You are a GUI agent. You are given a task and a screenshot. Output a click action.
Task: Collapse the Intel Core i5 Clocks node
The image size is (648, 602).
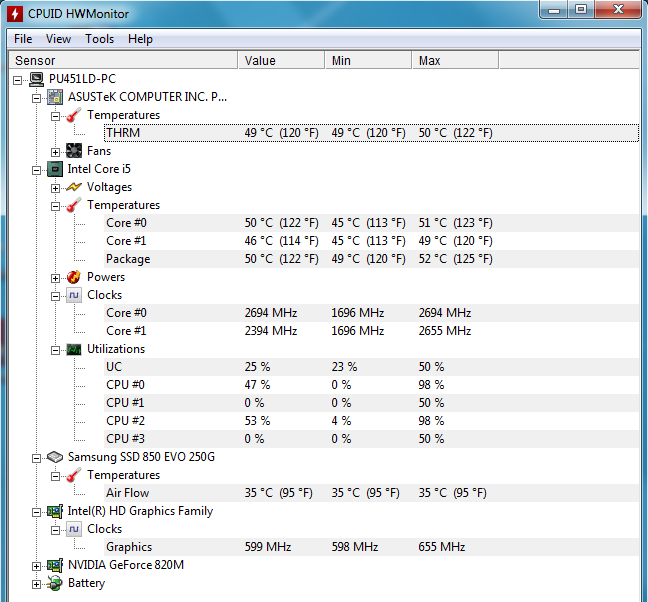pos(55,296)
